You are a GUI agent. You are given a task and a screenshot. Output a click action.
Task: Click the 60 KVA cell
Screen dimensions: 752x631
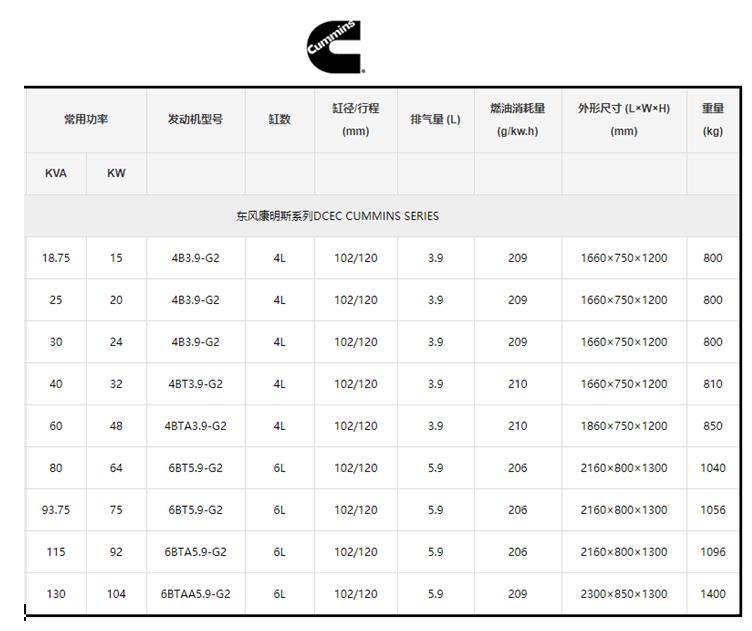click(x=56, y=426)
